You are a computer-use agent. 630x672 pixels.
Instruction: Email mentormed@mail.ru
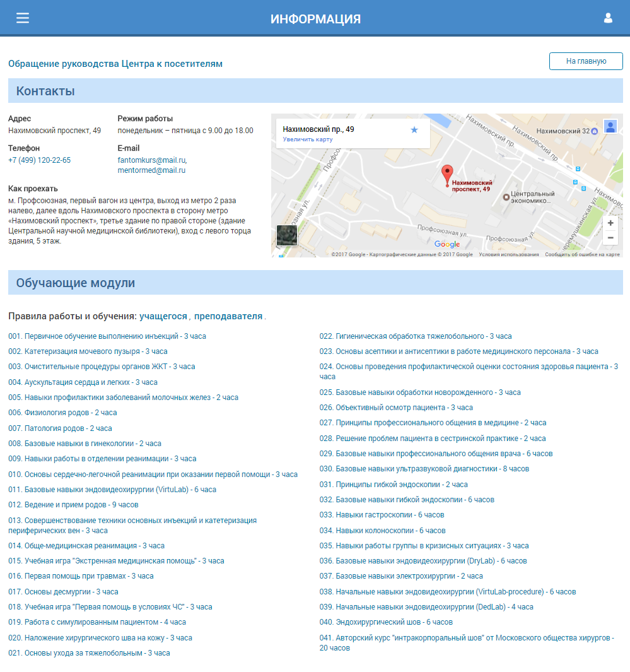pyautogui.click(x=151, y=170)
